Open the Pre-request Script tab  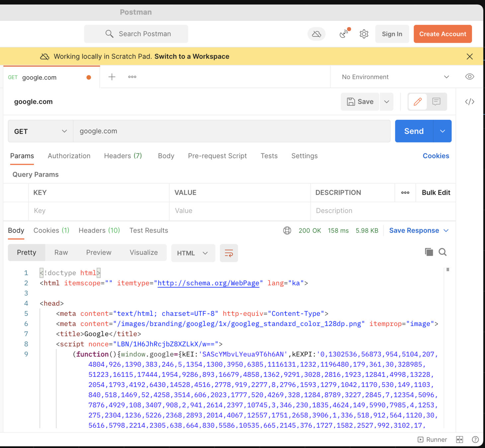pyautogui.click(x=217, y=156)
